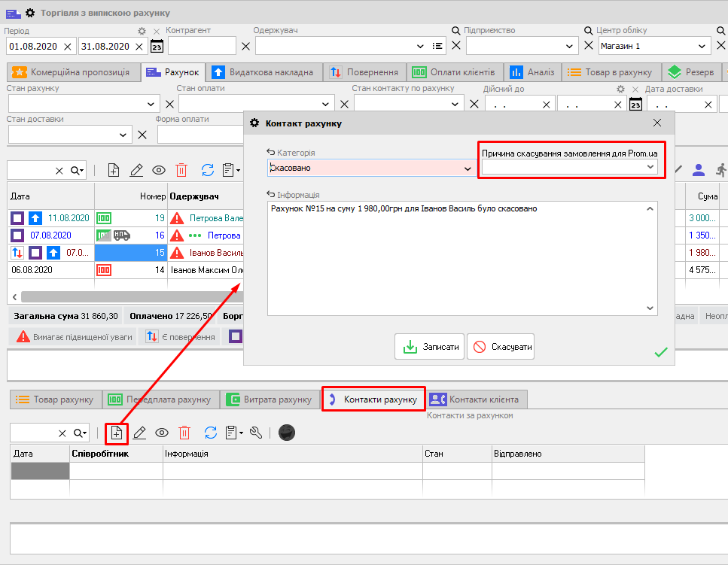Open the calendar picker next to period dates

coord(157,46)
